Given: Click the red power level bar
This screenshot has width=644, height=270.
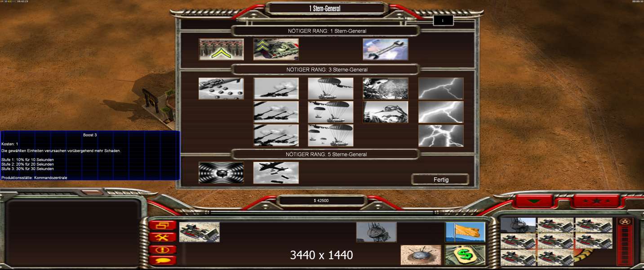Looking at the screenshot, I should click(x=625, y=245).
